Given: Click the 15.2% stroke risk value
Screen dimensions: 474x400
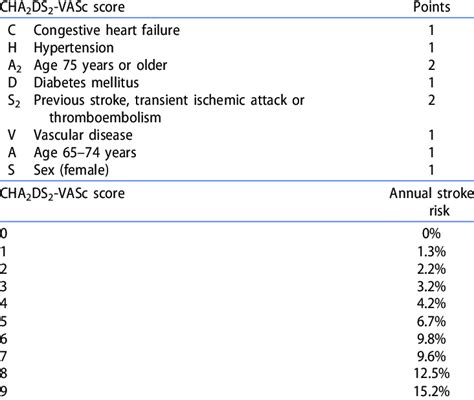Looking at the screenshot, I should 432,391.
